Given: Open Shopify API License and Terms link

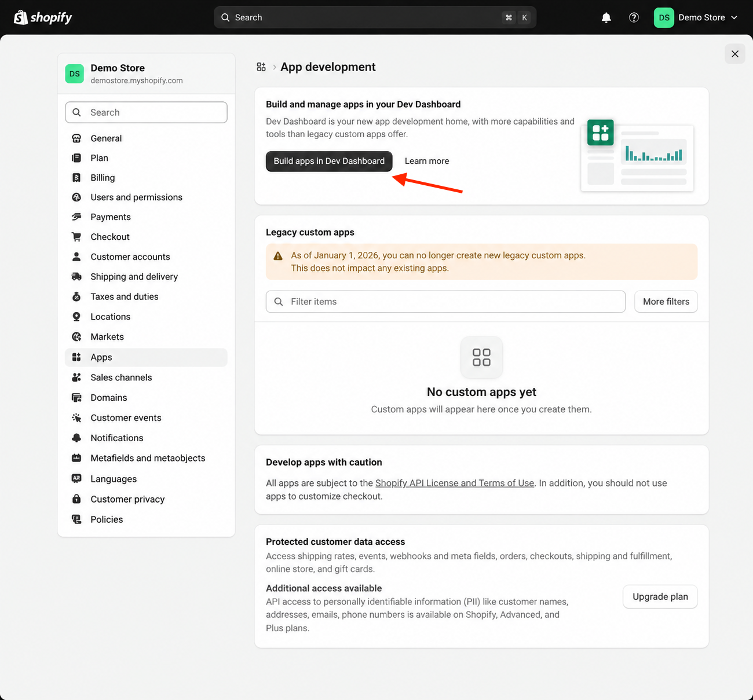Looking at the screenshot, I should [x=455, y=483].
